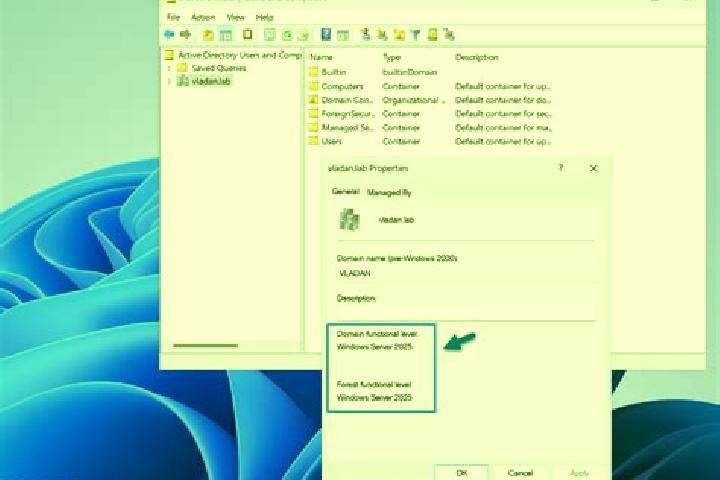Screen dimensions: 720x480
Task: Select the Builtin row name
Action: 333,72
